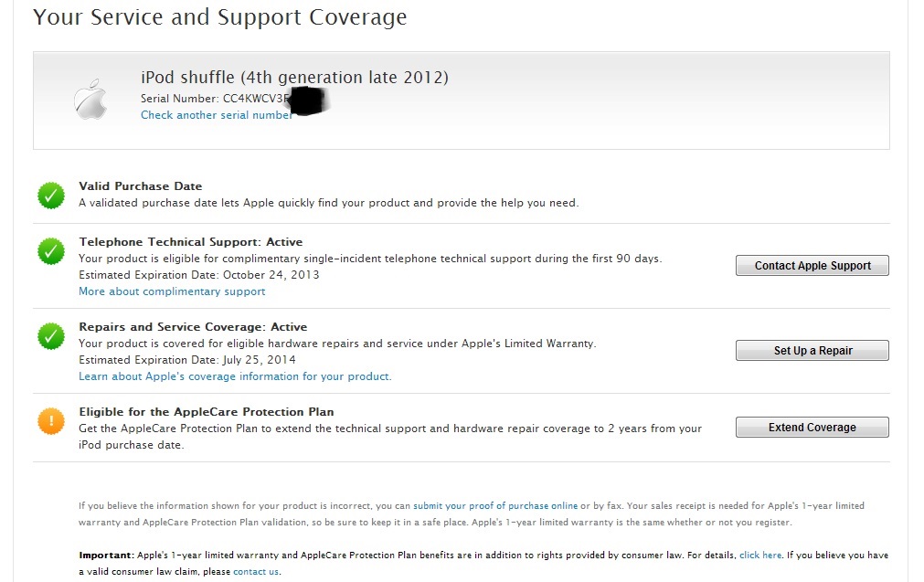924x582 pixels.
Task: Click Repairs and Service Coverage: Active heading
Action: pos(193,327)
